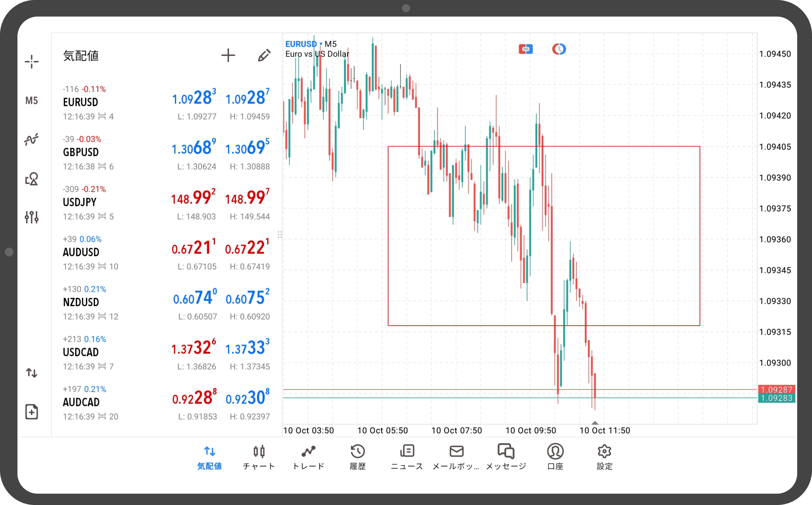Grab the panel divider drag handle
Screen dimensions: 812x505
coord(280,235)
